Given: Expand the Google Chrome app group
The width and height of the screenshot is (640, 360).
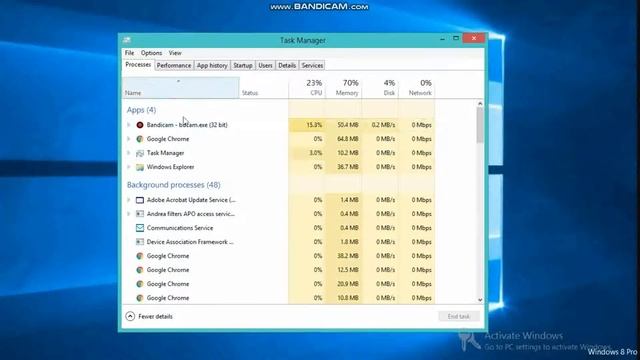Looking at the screenshot, I should pos(129,139).
